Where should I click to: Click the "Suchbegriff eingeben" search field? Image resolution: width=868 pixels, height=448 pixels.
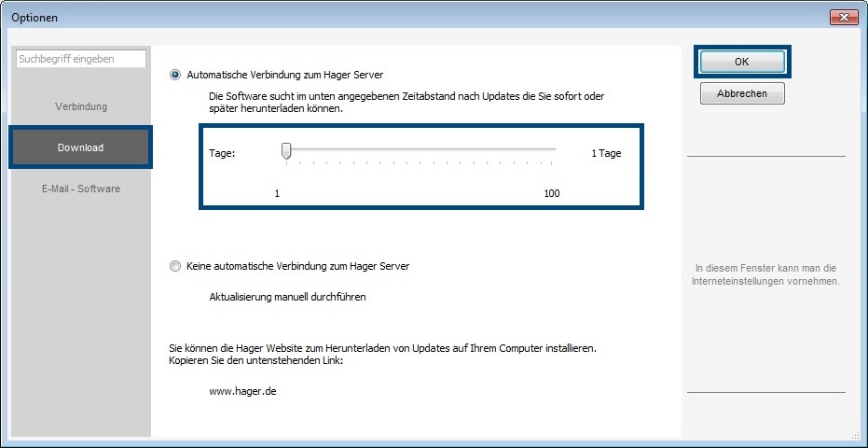pos(81,59)
